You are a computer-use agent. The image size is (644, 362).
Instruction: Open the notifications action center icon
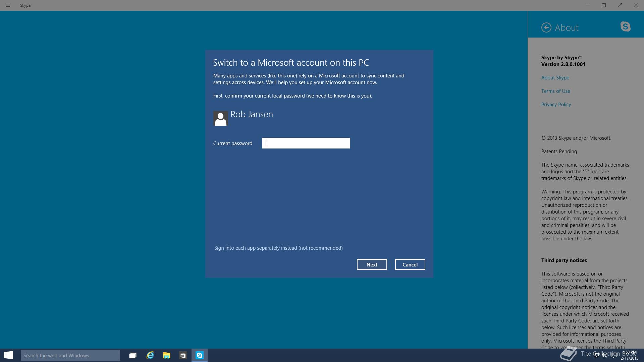pyautogui.click(x=613, y=355)
